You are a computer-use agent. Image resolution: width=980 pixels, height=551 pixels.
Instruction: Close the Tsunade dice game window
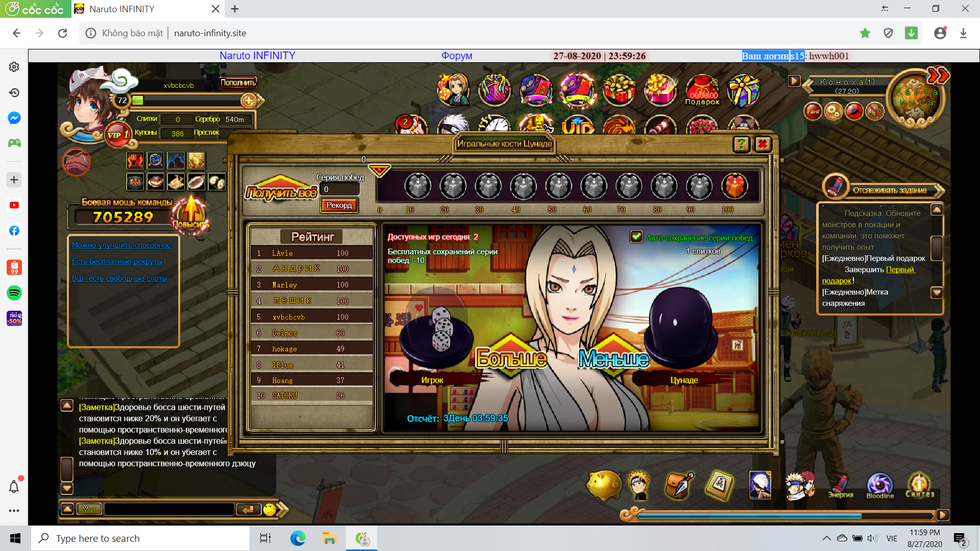tap(763, 144)
